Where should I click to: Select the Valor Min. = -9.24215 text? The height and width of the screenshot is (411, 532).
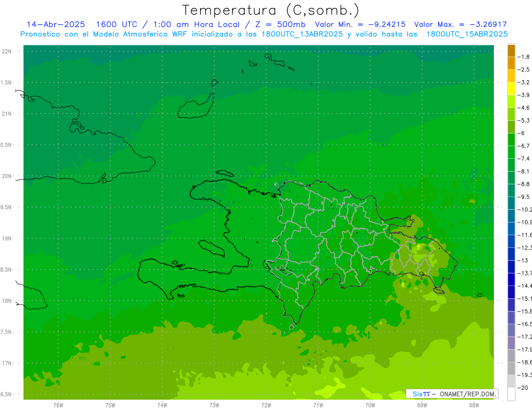[360, 24]
